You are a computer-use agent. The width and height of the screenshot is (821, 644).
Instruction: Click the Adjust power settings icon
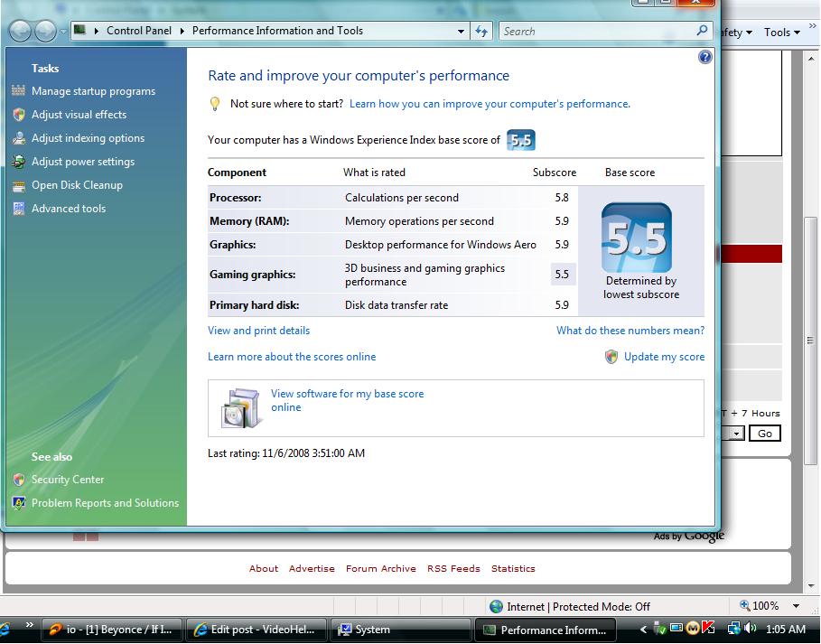click(19, 162)
